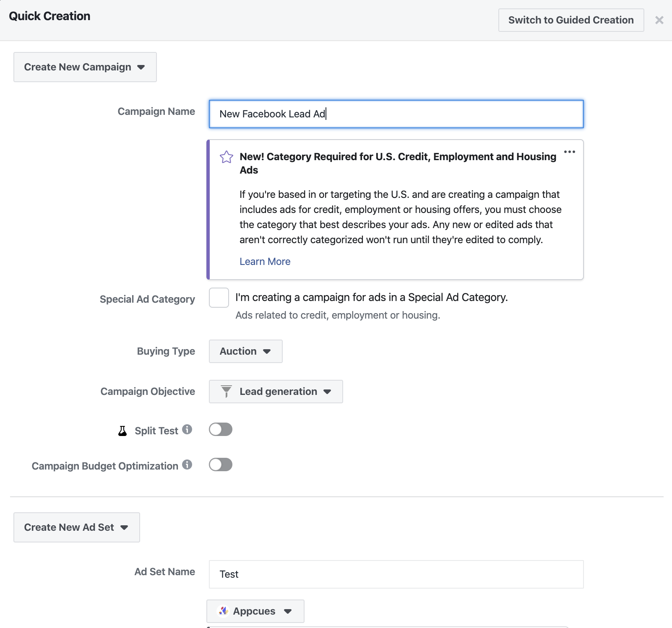
Task: Click the Lead generation funnel icon
Action: [227, 392]
